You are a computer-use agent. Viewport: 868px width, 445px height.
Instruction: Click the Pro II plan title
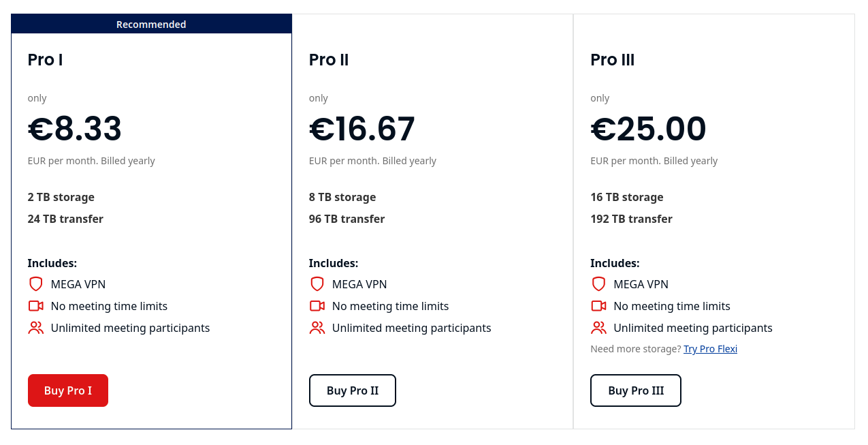329,60
